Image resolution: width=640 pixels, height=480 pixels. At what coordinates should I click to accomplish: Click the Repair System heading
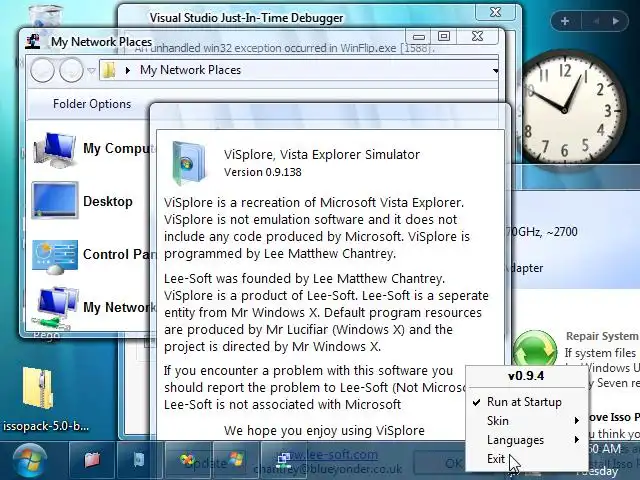point(602,336)
